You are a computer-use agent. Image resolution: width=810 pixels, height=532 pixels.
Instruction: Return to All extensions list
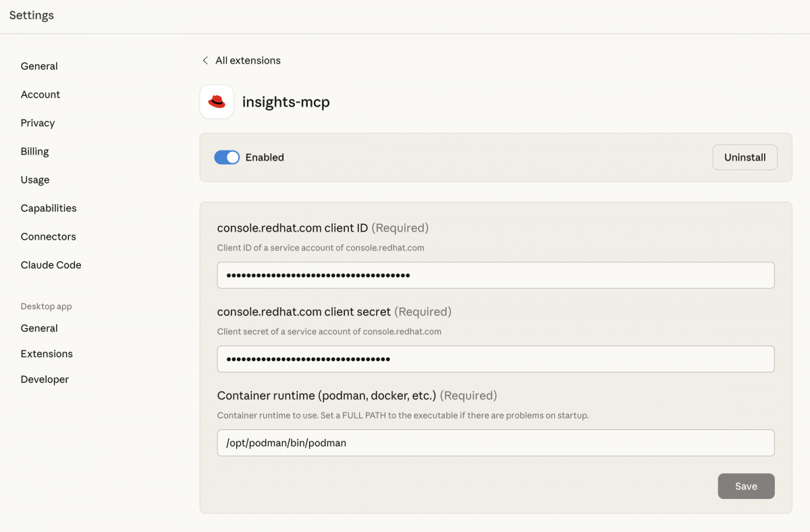click(247, 60)
